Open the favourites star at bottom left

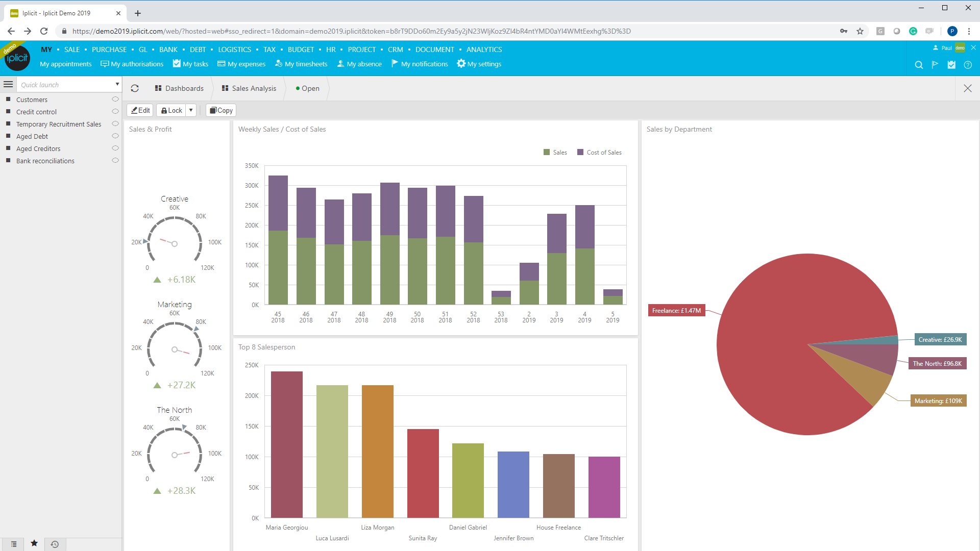[34, 543]
